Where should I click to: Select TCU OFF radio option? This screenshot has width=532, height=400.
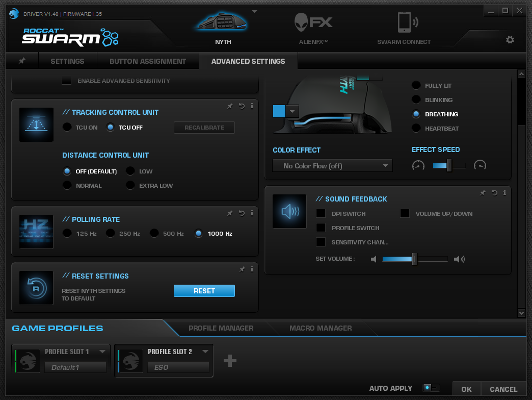coord(110,127)
